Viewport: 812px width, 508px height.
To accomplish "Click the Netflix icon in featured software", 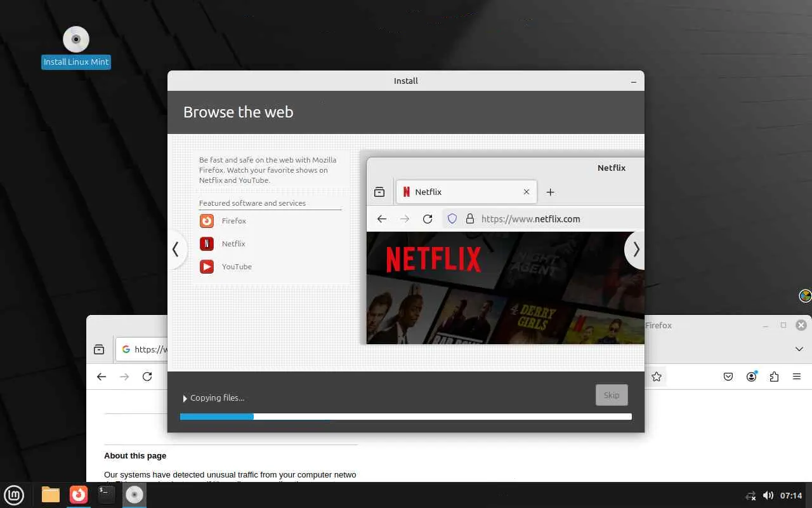I will [x=207, y=244].
